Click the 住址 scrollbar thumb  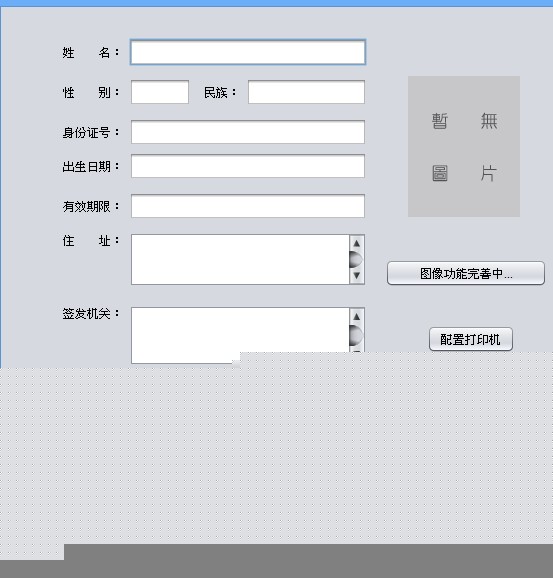pos(356,260)
